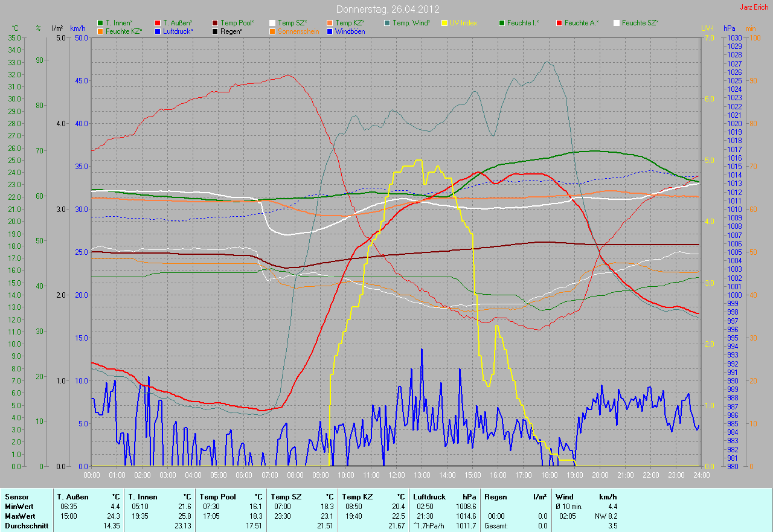Screen dimensions: 773x532
Task: Select wind gust value 'NW 8.2'
Action: point(606,516)
